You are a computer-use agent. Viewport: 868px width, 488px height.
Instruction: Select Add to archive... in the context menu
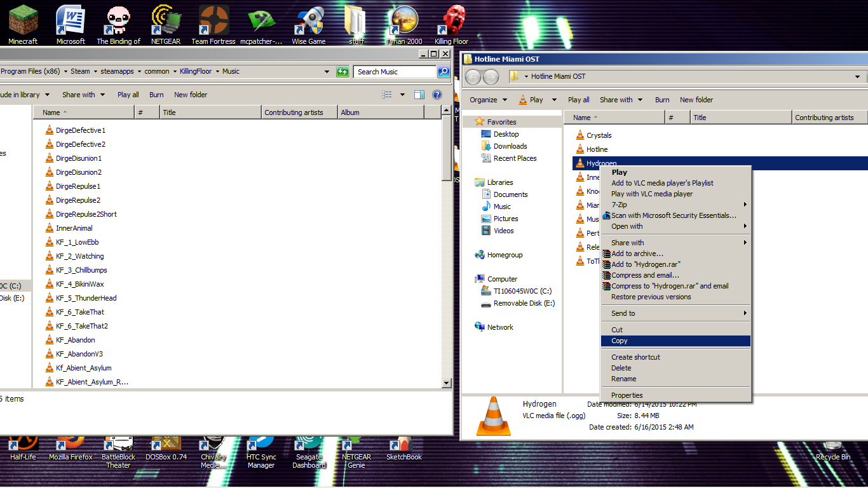click(x=675, y=254)
